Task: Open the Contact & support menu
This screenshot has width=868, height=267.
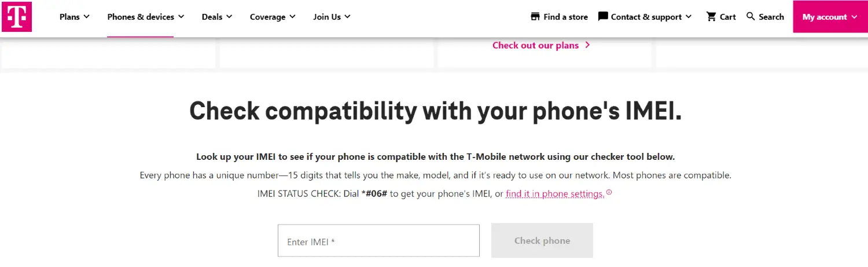Action: pyautogui.click(x=645, y=17)
